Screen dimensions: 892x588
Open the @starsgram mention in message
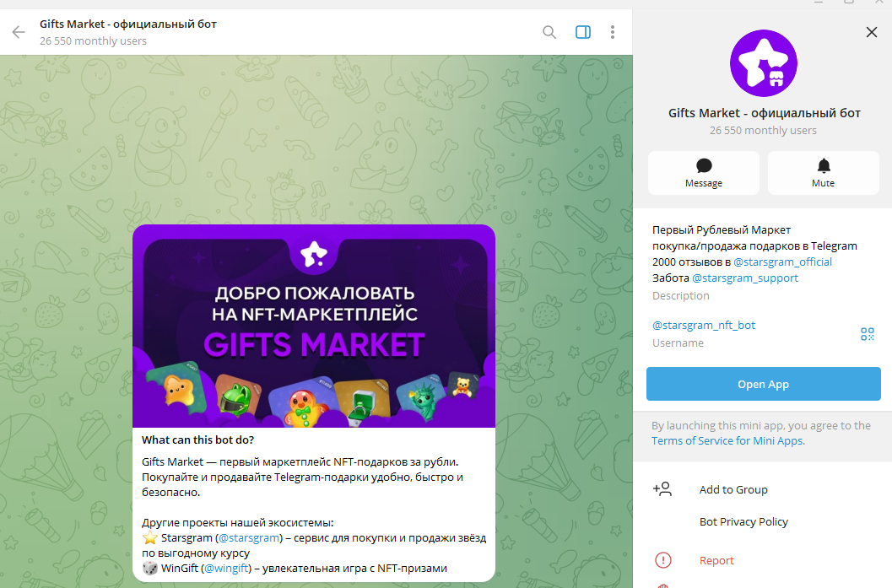[x=248, y=537]
